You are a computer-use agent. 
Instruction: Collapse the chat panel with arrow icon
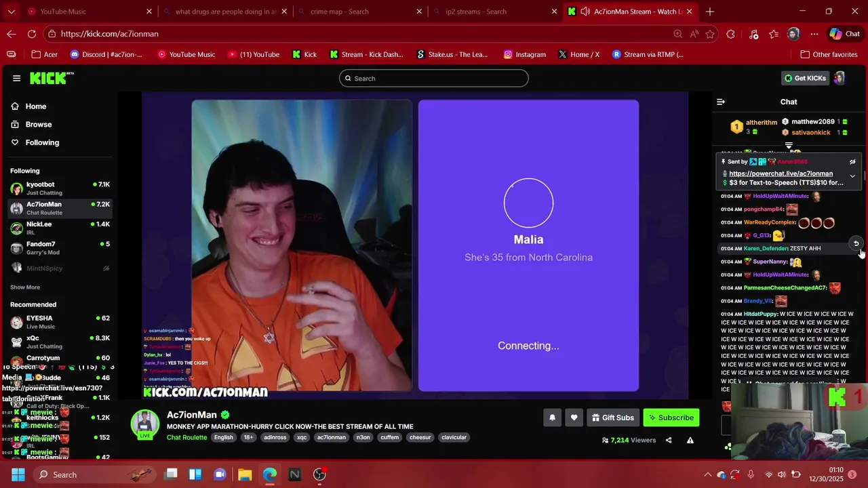click(x=721, y=102)
